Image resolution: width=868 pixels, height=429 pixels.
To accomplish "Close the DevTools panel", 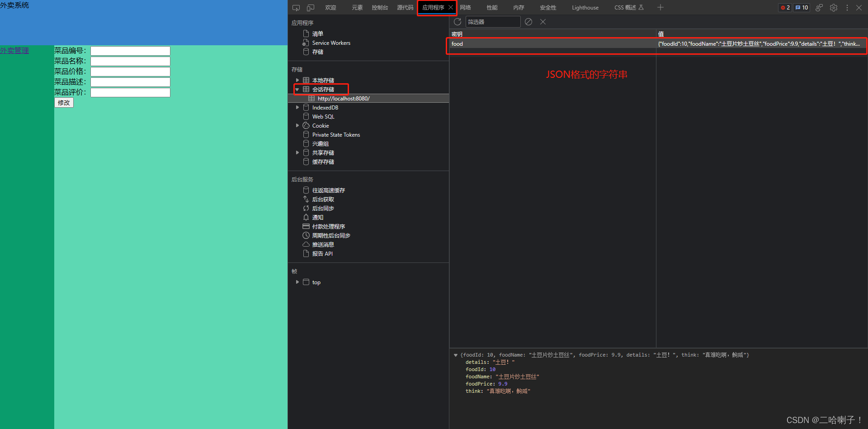I will click(x=859, y=8).
